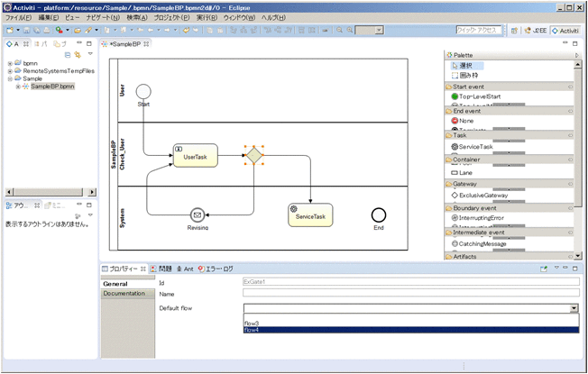
Task: Click the exclusive gateway diamond on canvas
Action: click(x=254, y=155)
